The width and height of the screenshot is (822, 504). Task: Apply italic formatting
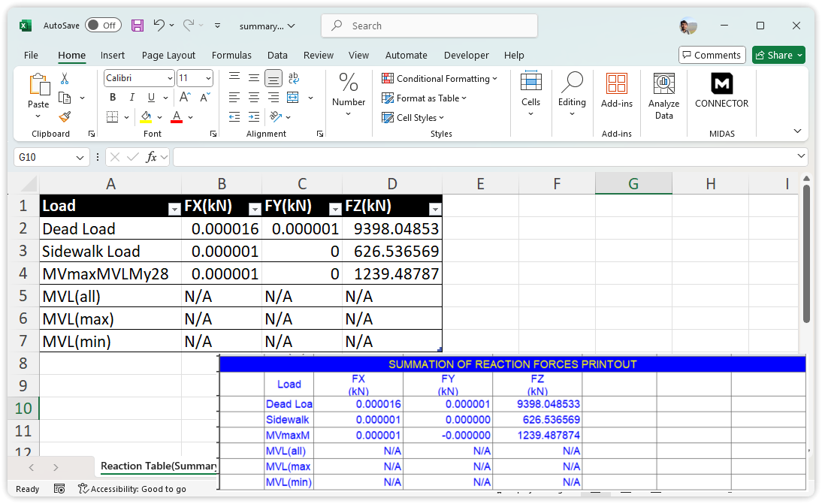[x=132, y=98]
